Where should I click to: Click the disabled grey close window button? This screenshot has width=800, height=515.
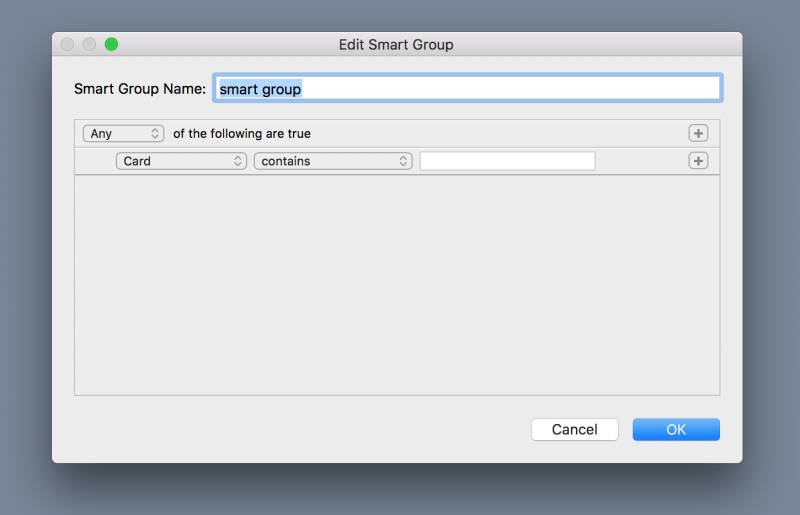click(67, 44)
